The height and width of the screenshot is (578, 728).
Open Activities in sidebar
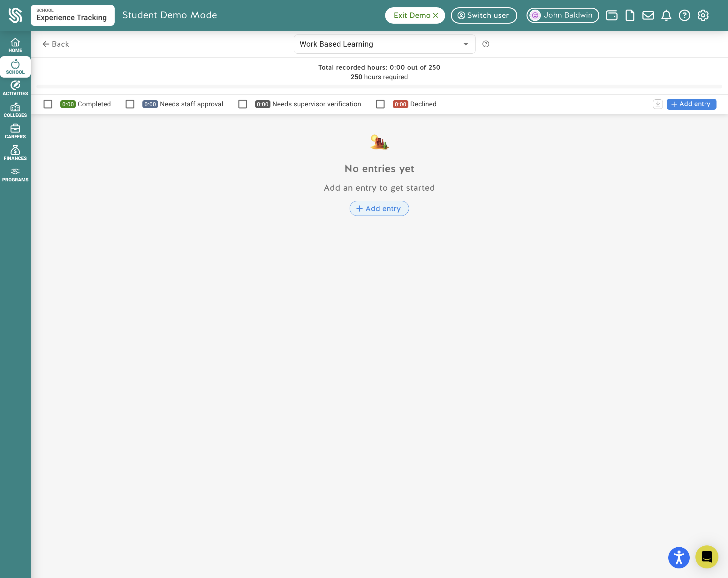coord(15,88)
